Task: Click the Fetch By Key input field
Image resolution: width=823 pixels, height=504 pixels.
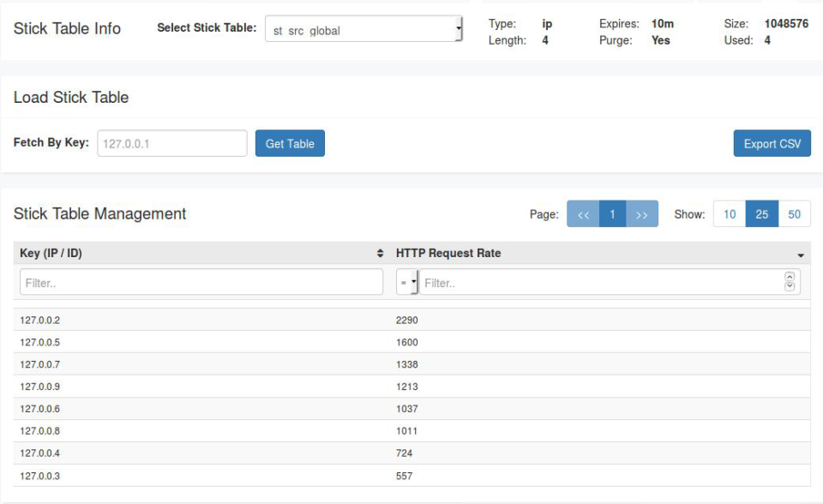Action: [171, 143]
